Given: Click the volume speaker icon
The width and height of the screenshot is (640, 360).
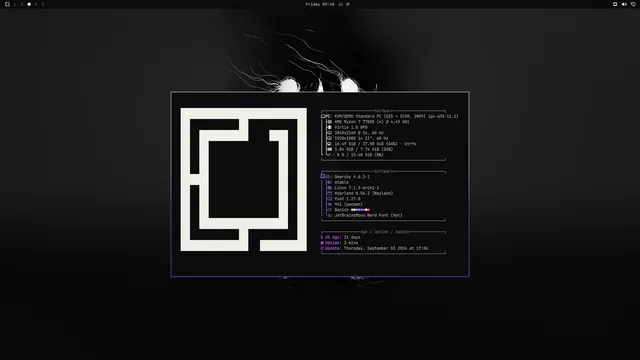Looking at the screenshot, I should [624, 4].
